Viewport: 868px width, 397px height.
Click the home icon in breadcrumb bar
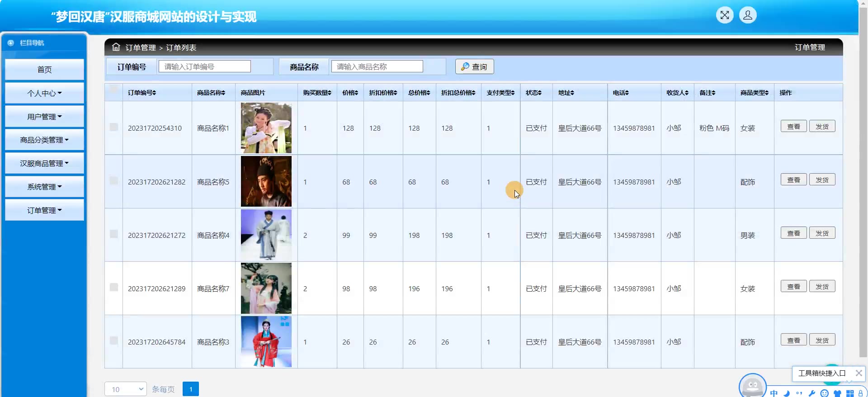coord(116,47)
